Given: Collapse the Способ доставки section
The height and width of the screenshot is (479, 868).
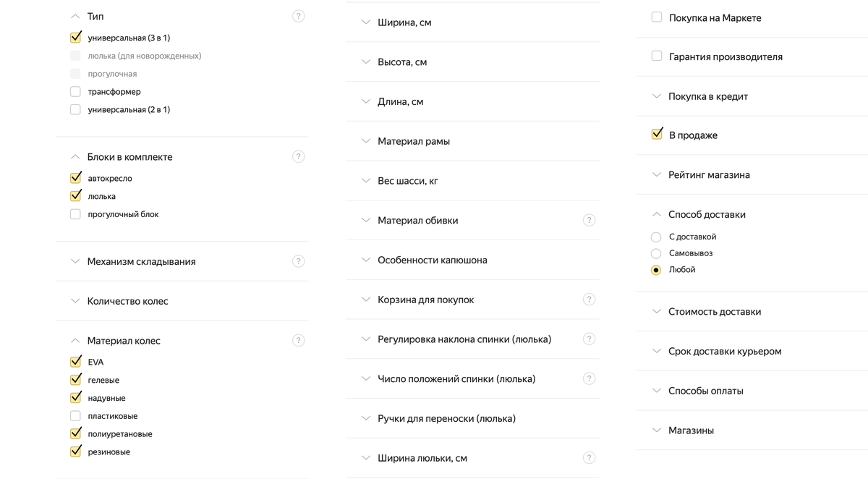Looking at the screenshot, I should point(752,214).
